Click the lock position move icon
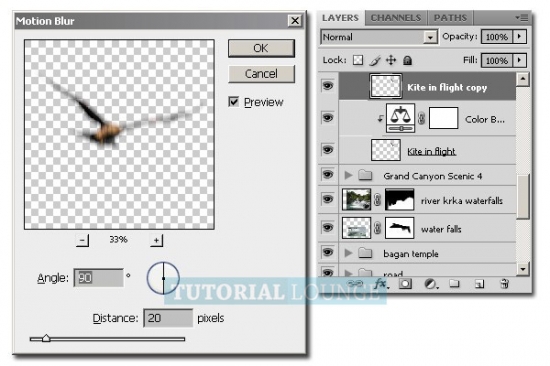The width and height of the screenshot is (550, 366). (391, 60)
